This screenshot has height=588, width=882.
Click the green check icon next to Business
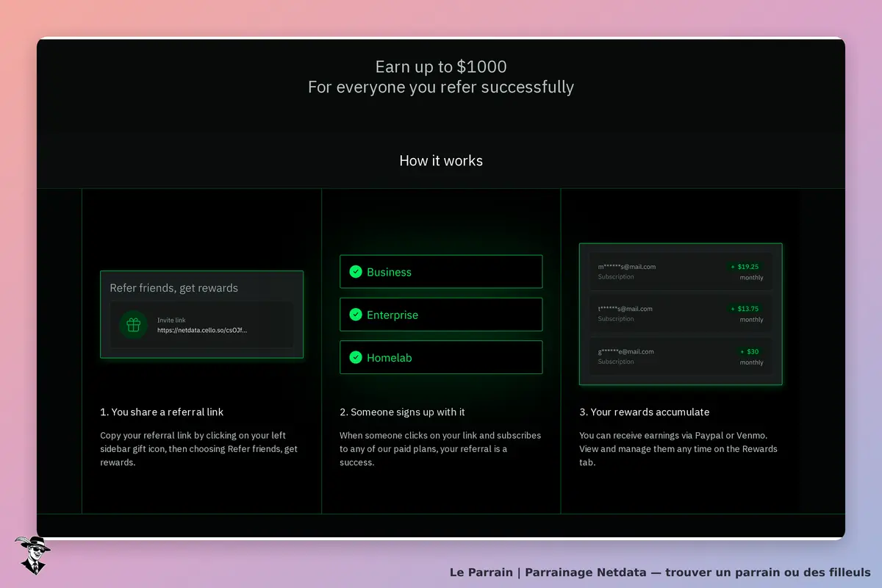[356, 272]
